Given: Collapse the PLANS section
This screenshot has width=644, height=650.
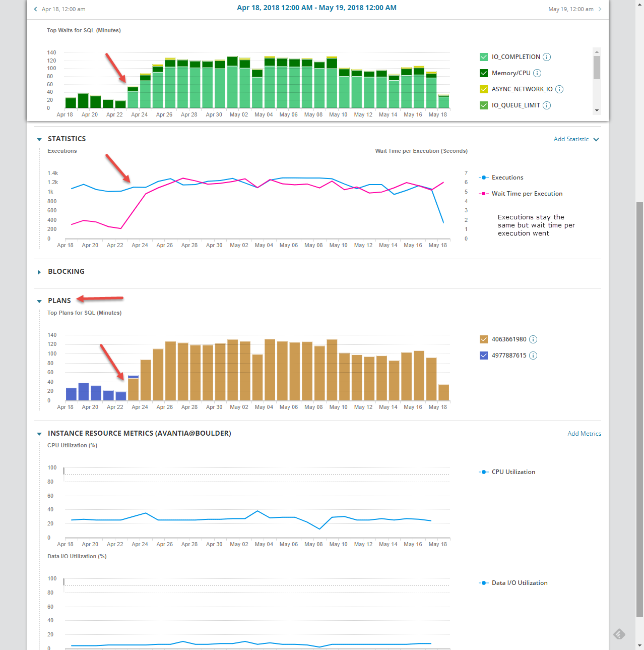Looking at the screenshot, I should point(39,301).
